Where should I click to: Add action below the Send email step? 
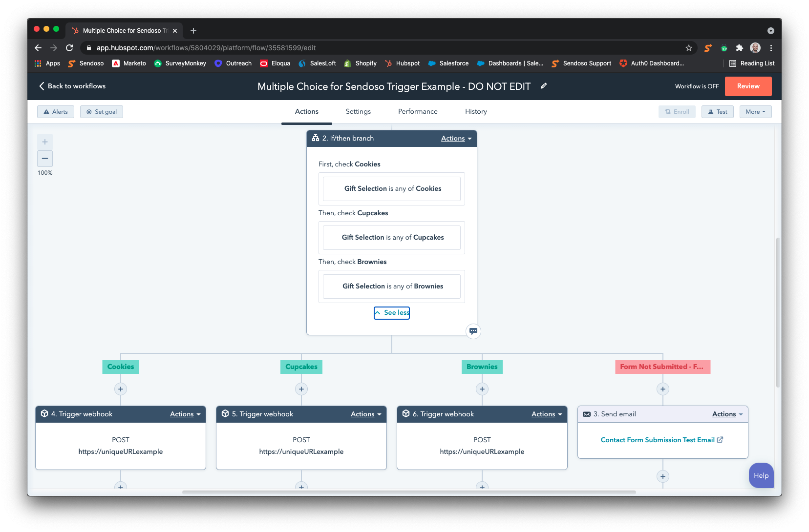tap(663, 476)
